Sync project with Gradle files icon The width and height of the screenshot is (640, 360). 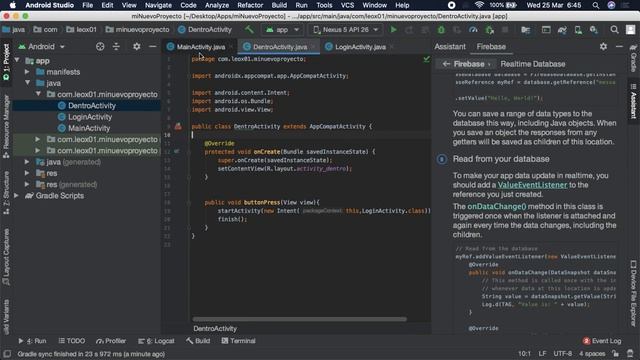(x=562, y=29)
